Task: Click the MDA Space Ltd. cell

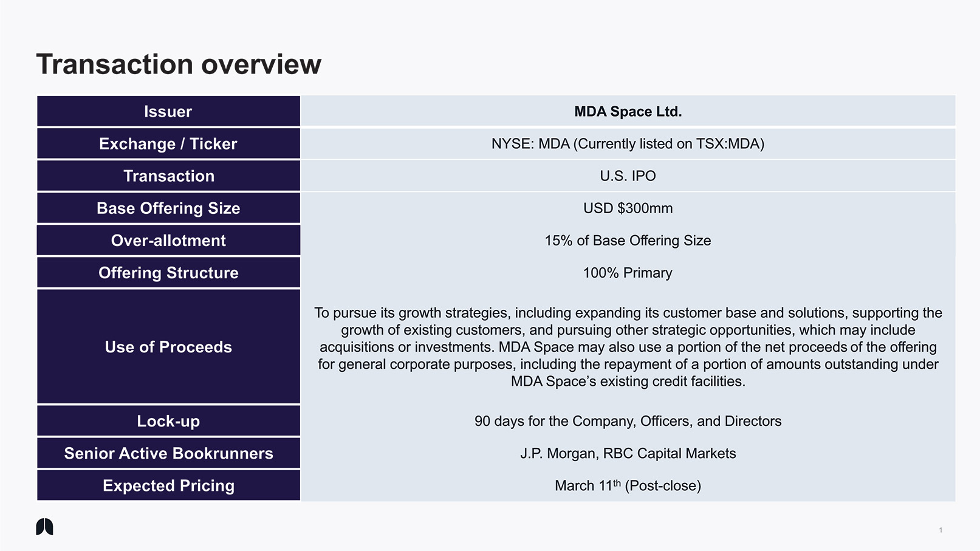Action: (x=628, y=112)
